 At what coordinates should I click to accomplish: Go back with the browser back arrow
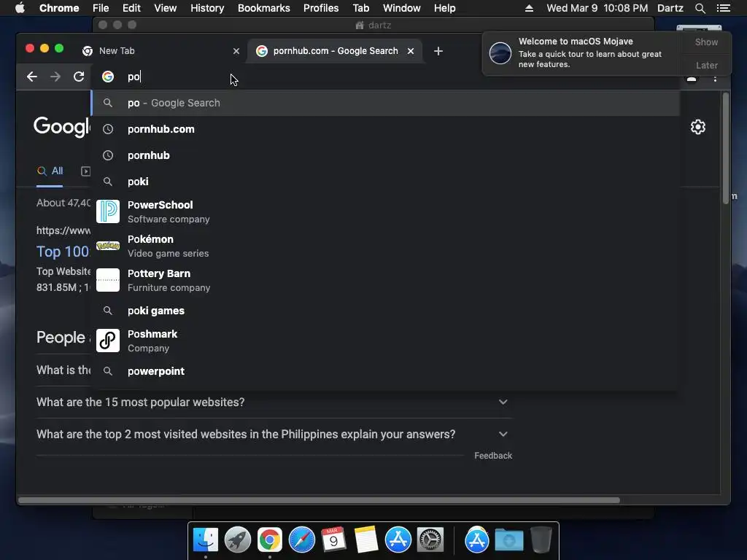pos(32,77)
